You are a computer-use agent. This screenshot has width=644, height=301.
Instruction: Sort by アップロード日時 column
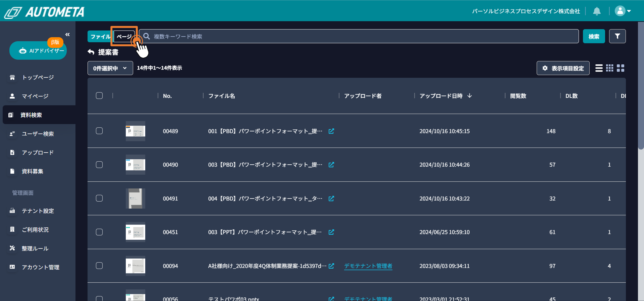point(445,96)
